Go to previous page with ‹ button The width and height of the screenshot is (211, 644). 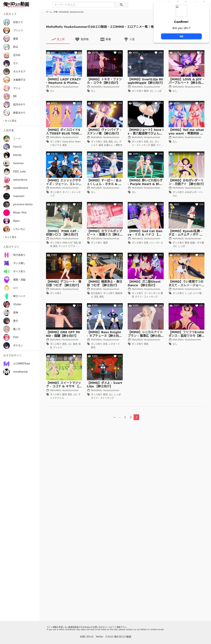(x=120, y=417)
